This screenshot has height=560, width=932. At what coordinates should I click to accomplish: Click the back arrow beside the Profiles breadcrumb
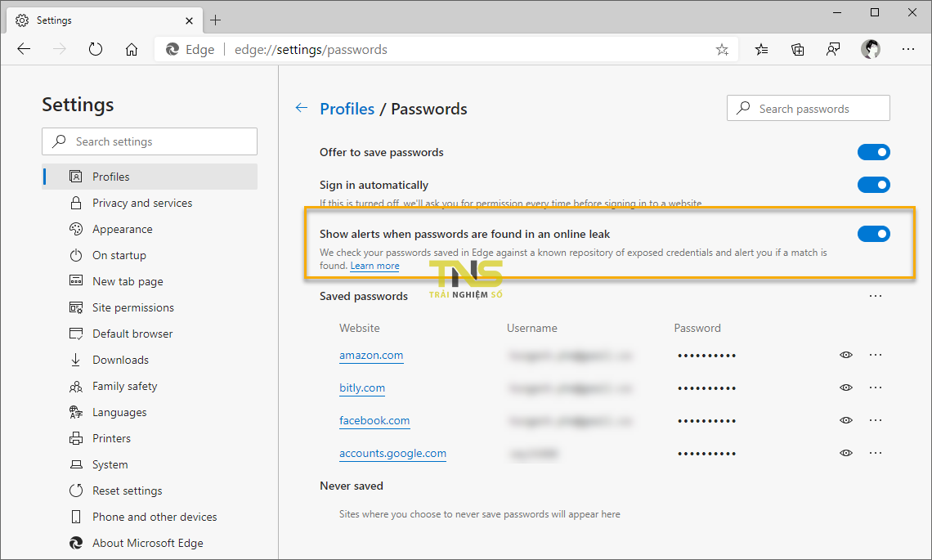tap(301, 107)
